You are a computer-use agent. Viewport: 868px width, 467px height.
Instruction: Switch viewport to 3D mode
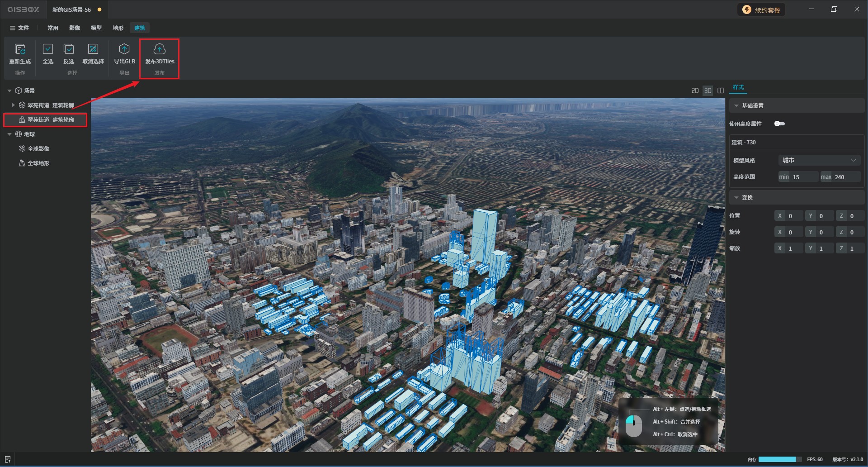pos(708,91)
